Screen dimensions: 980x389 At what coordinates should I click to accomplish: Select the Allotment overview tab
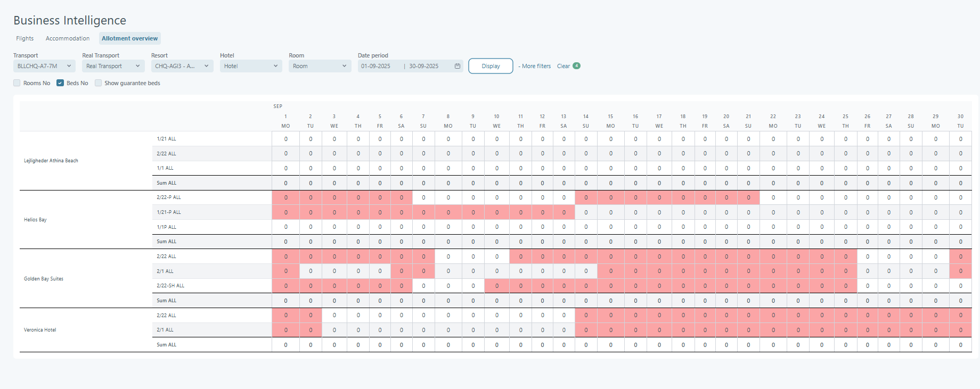129,38
